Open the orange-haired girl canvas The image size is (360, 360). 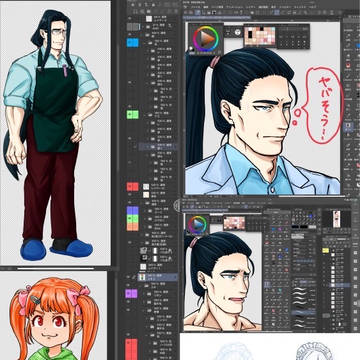coord(53,316)
